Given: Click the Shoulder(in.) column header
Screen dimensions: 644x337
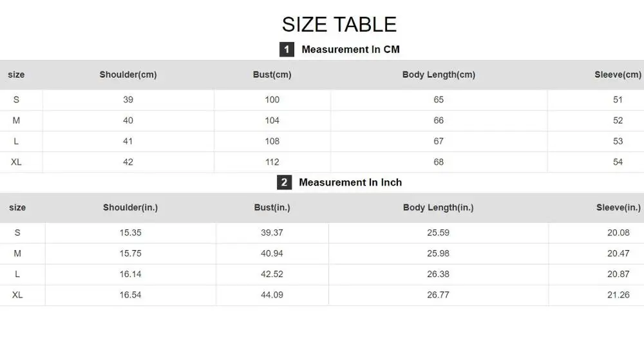Looking at the screenshot, I should pos(130,207).
